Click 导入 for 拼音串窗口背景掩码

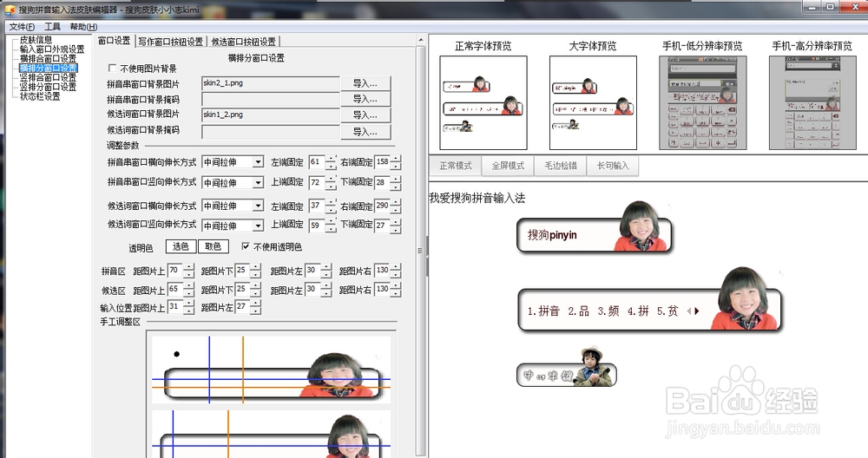click(x=365, y=99)
